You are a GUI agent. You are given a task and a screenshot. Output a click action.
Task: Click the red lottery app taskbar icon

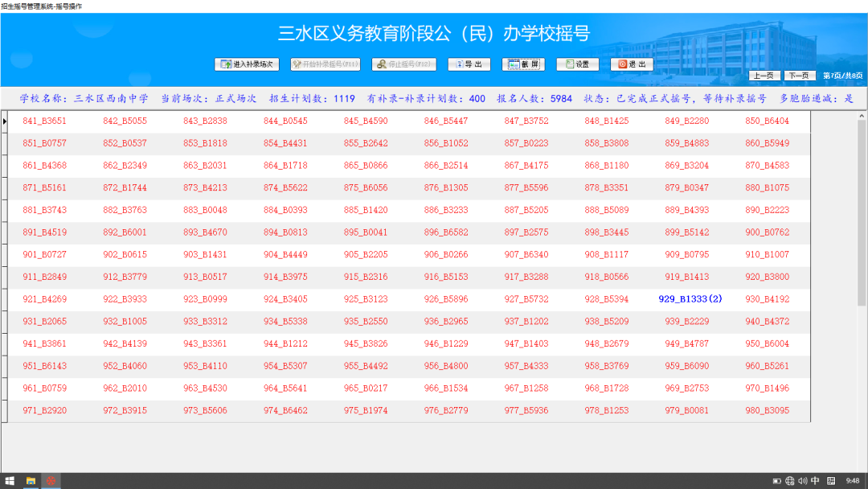point(51,481)
